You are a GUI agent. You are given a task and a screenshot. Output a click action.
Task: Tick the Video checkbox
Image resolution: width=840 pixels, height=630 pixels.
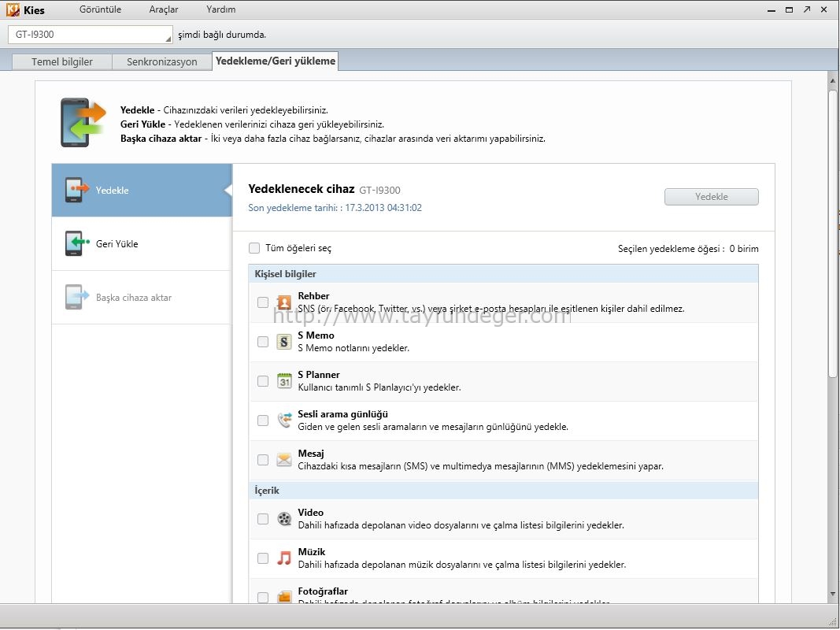coord(262,519)
